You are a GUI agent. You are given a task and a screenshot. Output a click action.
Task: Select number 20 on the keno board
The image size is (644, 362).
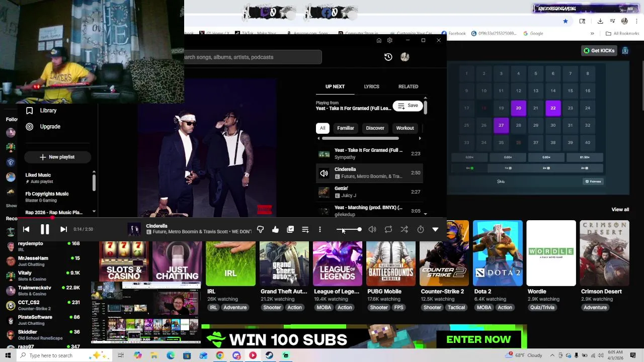518,108
